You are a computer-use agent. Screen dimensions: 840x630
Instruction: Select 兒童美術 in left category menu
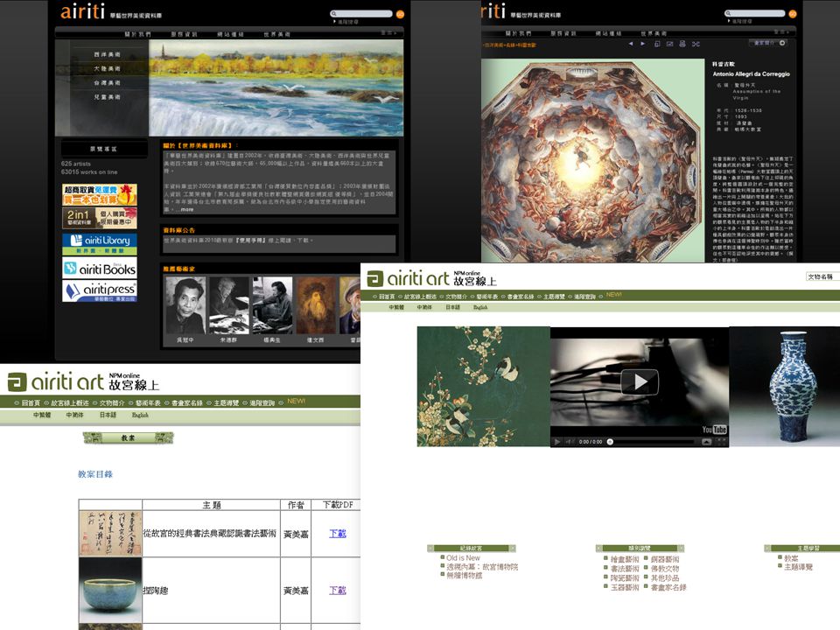click(107, 97)
